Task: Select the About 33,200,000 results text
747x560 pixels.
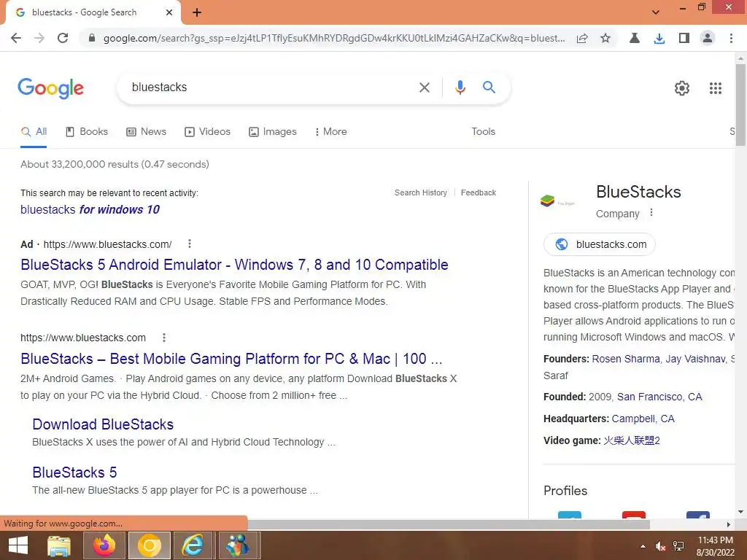Action: click(115, 164)
